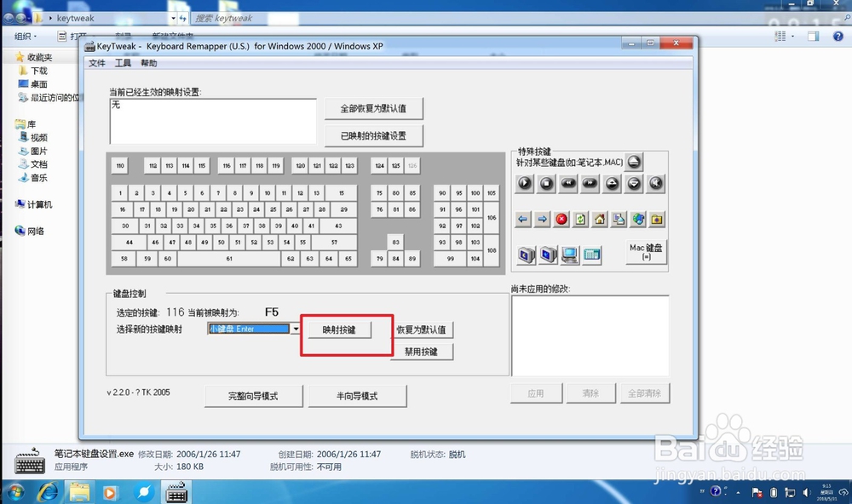Open the new key mapping dropdown arrow
The height and width of the screenshot is (504, 852).
click(295, 329)
